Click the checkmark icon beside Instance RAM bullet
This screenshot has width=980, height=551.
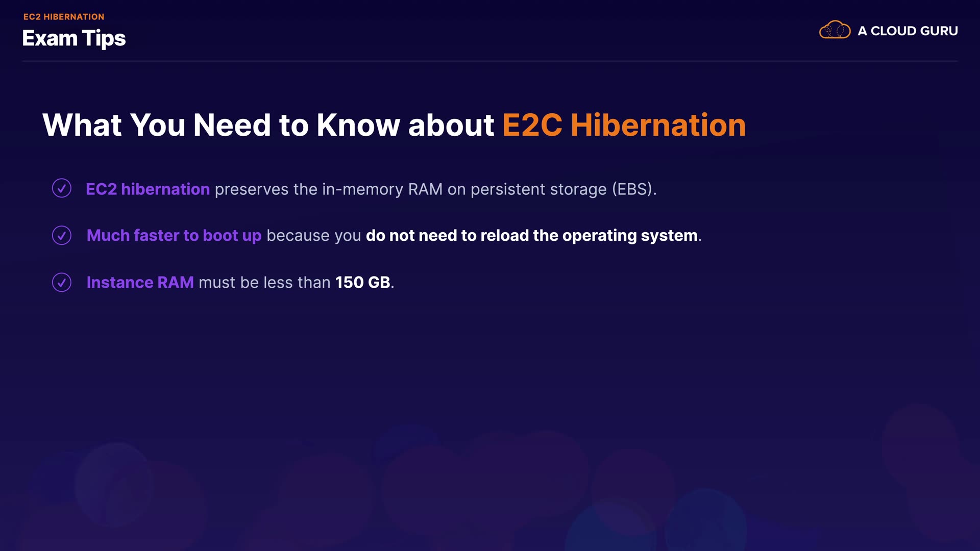pyautogui.click(x=62, y=282)
